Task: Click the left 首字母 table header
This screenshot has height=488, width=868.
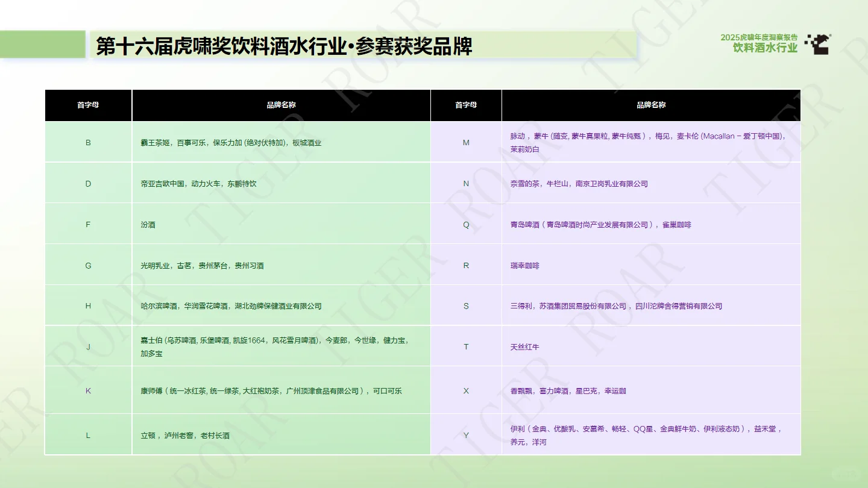Action: (x=88, y=105)
